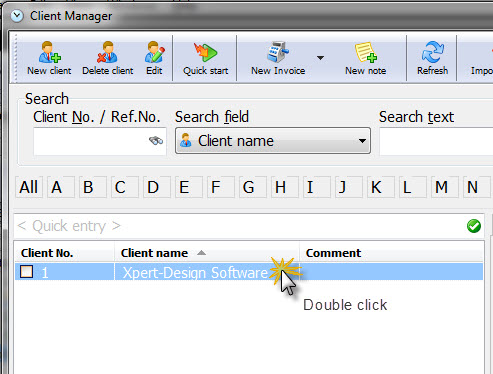This screenshot has height=374, width=493.
Task: Filter clients by letter M
Action: (445, 187)
